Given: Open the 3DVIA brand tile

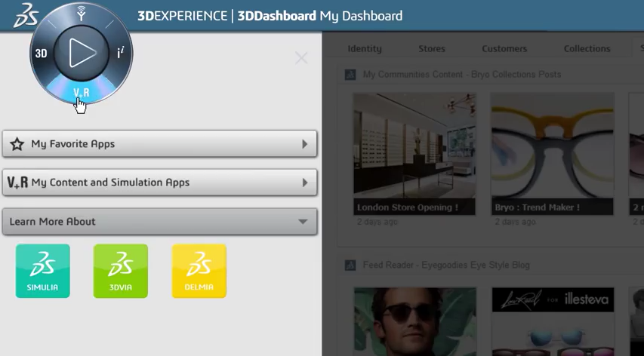Looking at the screenshot, I should pos(121,271).
